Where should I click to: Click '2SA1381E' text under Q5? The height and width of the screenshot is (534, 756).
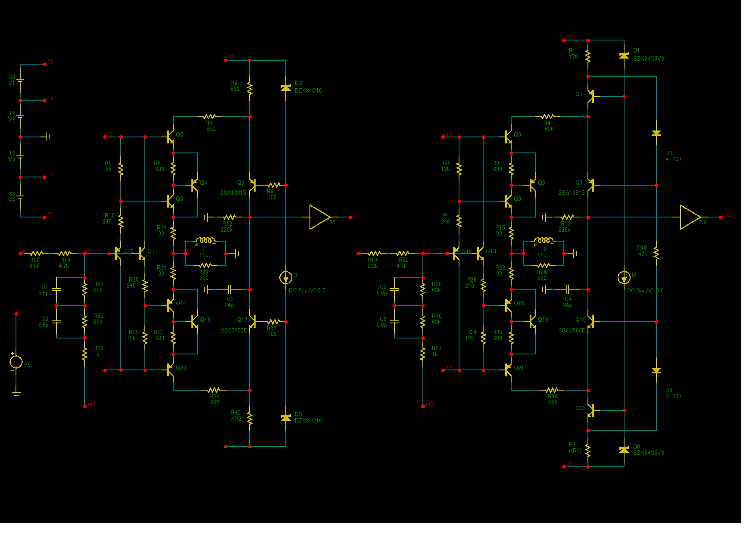coord(234,192)
